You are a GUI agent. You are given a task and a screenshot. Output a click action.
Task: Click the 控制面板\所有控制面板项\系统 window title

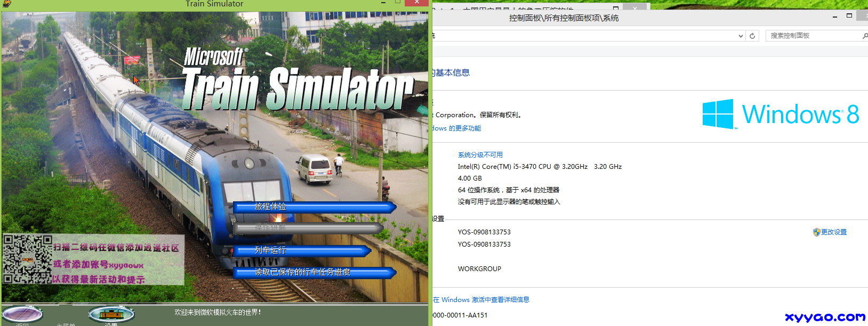[564, 18]
